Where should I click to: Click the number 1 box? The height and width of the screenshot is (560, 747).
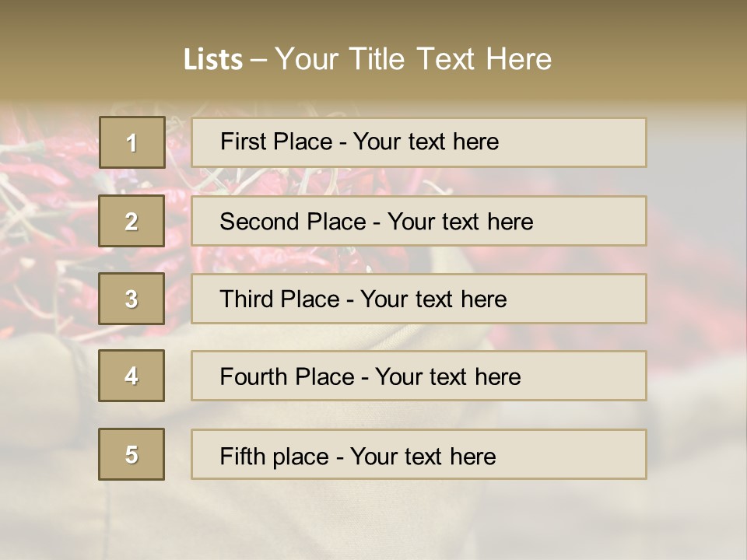(132, 142)
